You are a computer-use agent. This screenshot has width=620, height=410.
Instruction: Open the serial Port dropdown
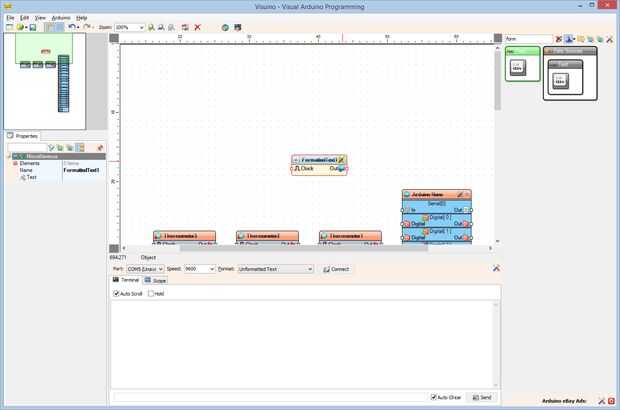pyautogui.click(x=145, y=269)
